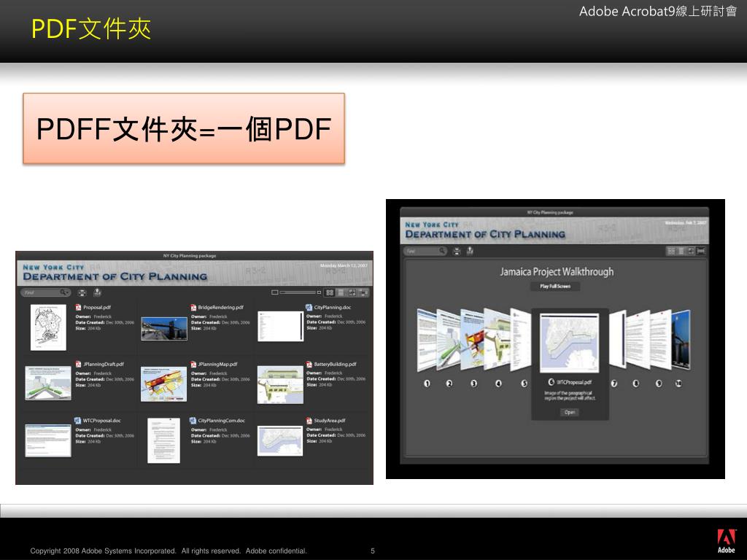Image resolution: width=747 pixels, height=560 pixels.
Task: Click the Adobe logo in slide footer
Action: click(727, 541)
